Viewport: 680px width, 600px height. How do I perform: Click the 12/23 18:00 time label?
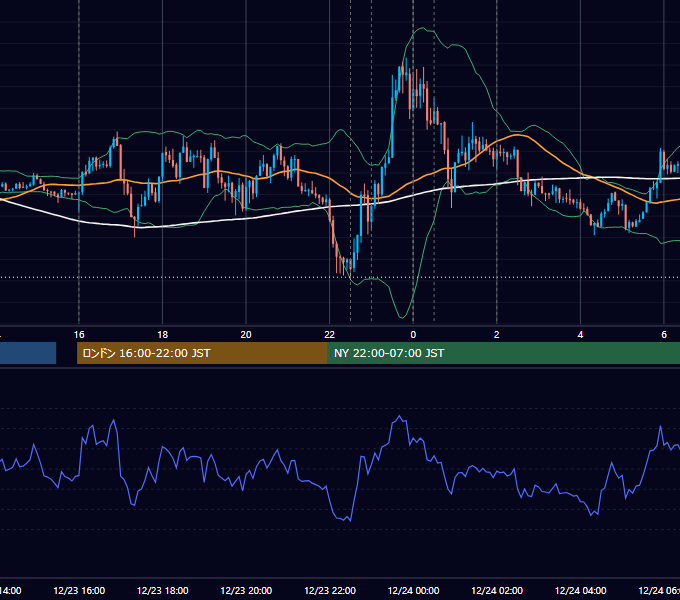(x=163, y=590)
